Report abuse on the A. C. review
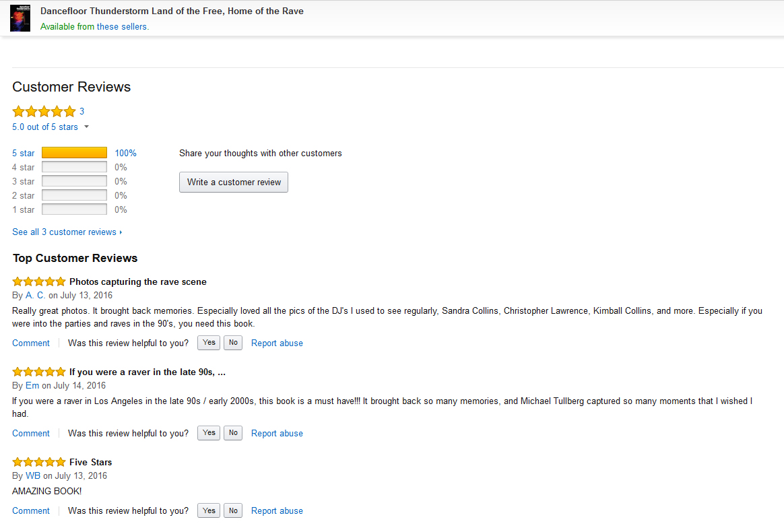 pyautogui.click(x=277, y=343)
